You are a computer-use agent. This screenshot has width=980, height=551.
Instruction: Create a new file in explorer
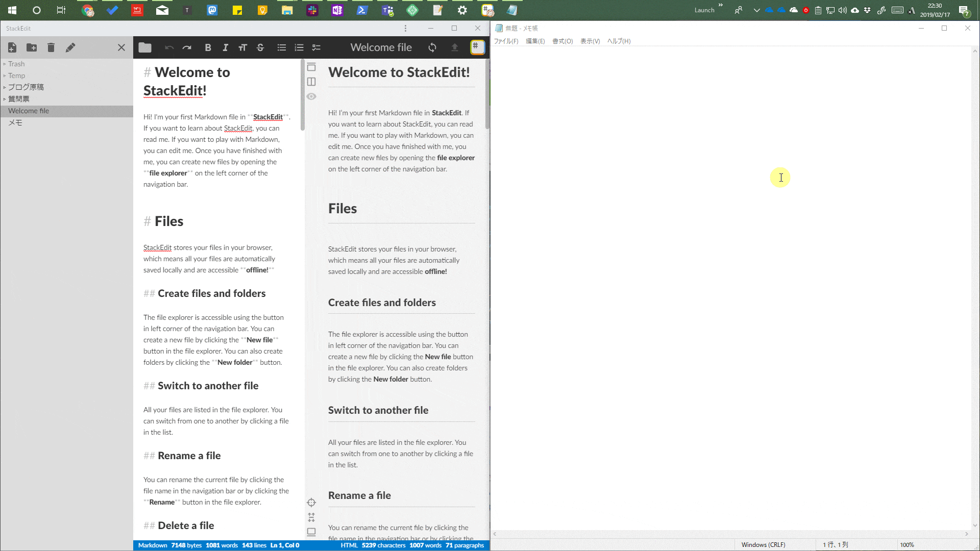(12, 47)
